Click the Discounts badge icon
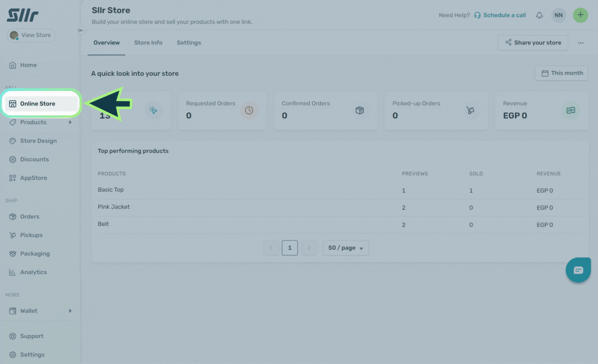 click(x=13, y=159)
